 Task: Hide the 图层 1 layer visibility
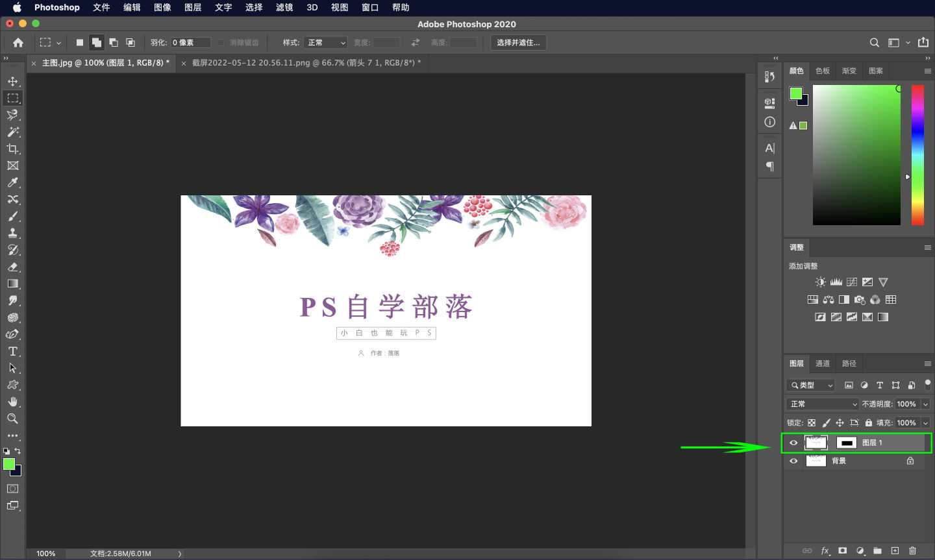pos(793,443)
